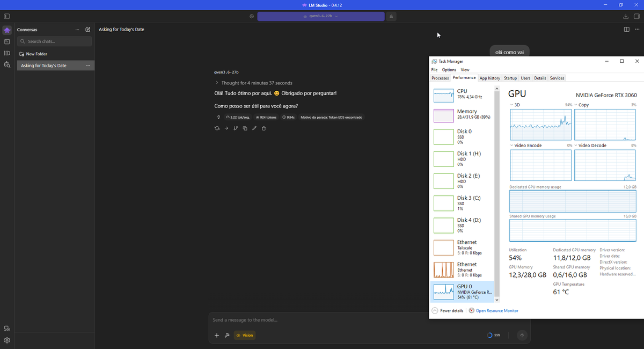
Task: Open the Discover models search icon in sidebar
Action: pos(7,64)
